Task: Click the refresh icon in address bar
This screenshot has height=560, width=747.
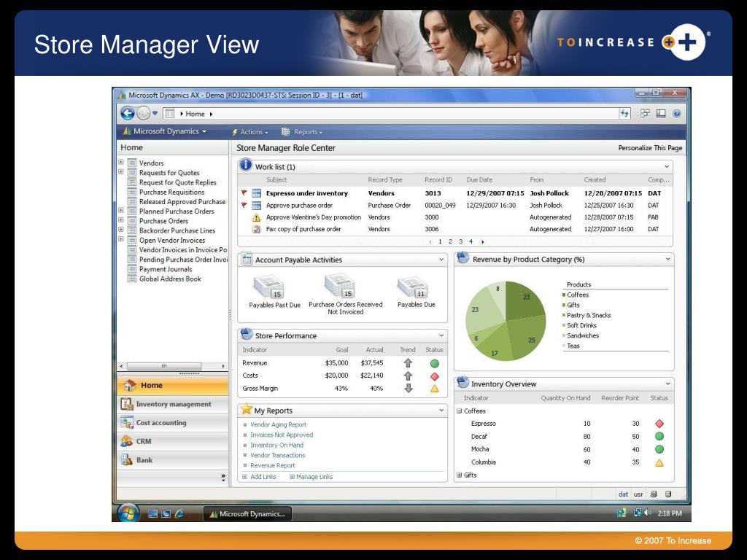Action: tap(624, 113)
